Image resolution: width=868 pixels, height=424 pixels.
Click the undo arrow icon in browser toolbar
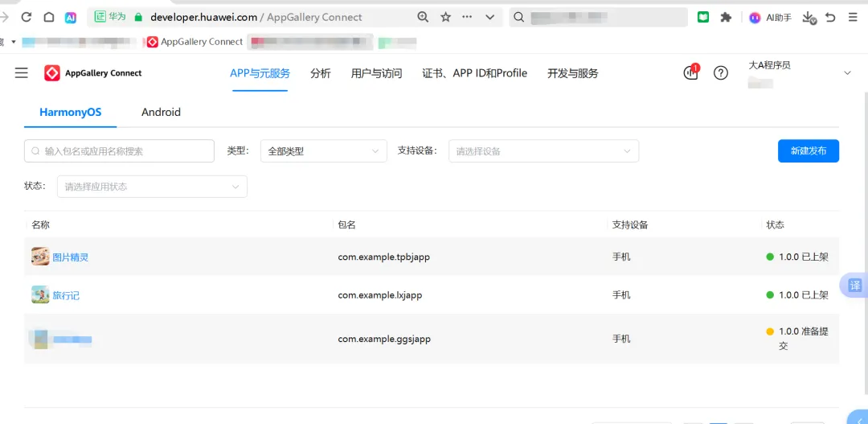click(x=830, y=17)
